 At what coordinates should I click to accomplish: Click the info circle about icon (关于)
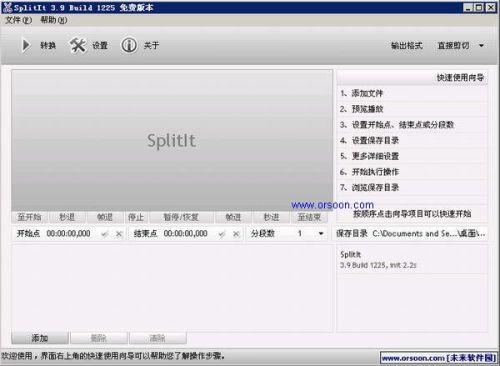point(129,45)
